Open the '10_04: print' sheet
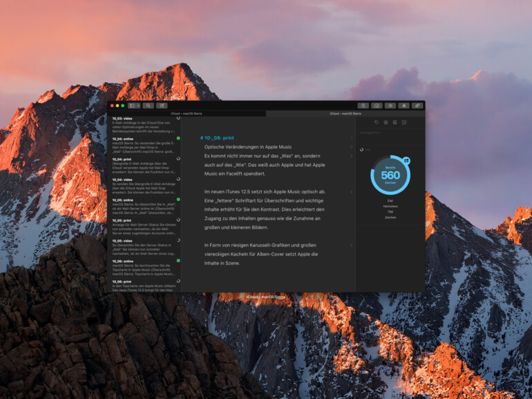This screenshot has width=532, height=399. [x=144, y=166]
